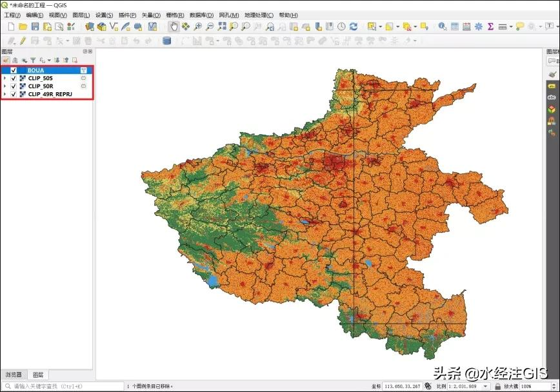Toggle visibility of CLIP_50S layer

[14, 78]
